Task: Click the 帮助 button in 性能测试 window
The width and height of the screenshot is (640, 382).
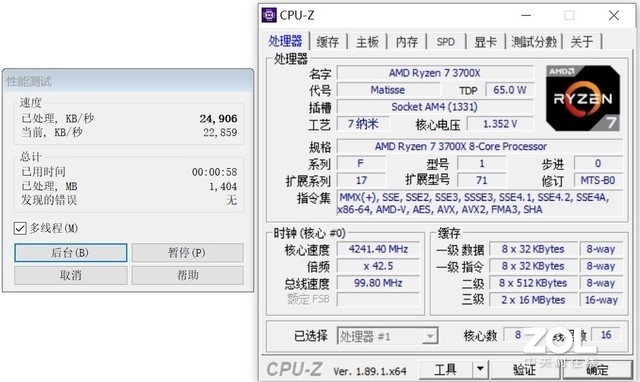Action: tap(187, 275)
